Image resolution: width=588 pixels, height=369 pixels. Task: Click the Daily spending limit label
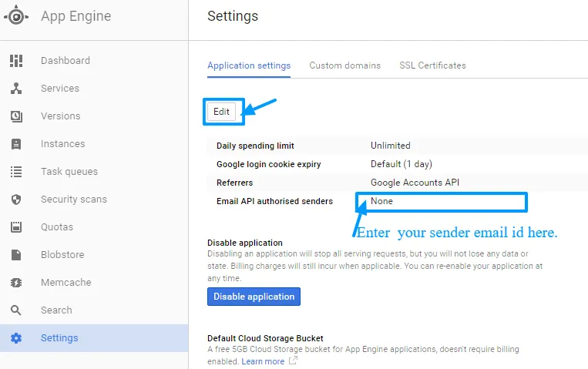[x=255, y=146]
